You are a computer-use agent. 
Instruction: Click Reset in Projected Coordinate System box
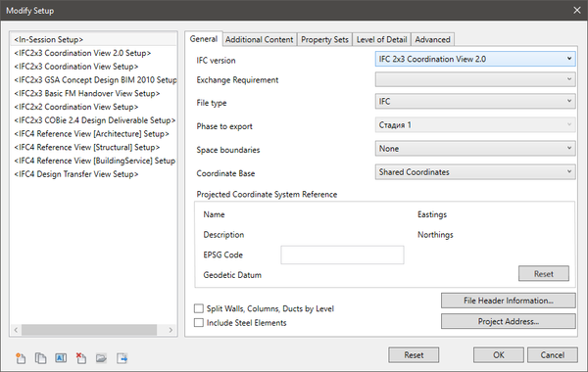[x=544, y=274]
